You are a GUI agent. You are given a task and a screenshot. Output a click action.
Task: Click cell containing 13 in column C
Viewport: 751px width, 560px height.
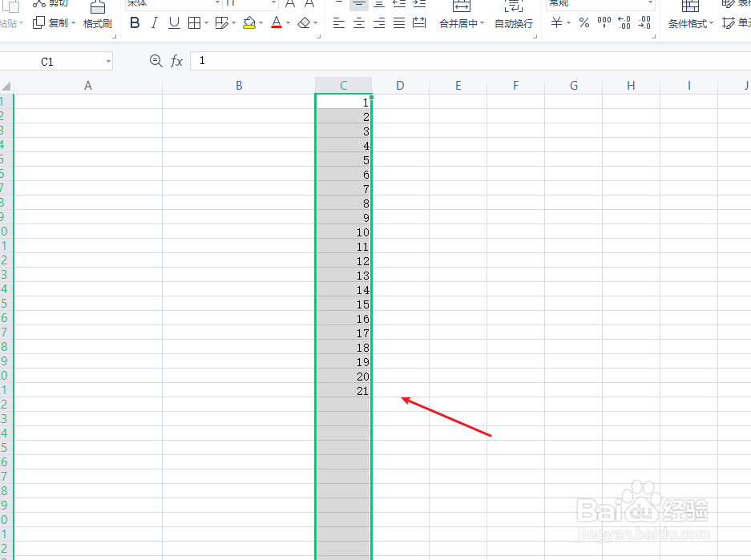click(343, 275)
